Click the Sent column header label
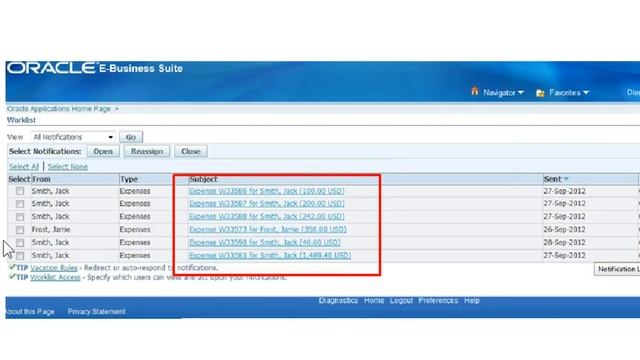640x360 pixels. [x=553, y=179]
